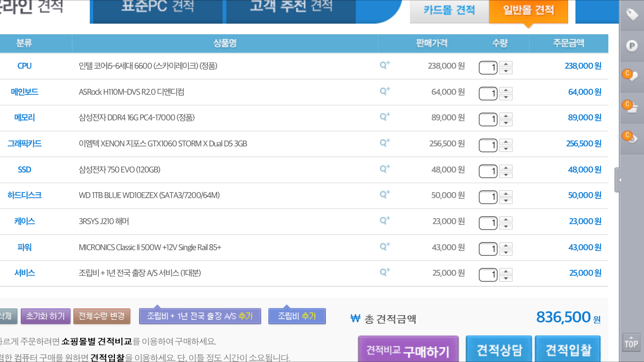
Task: Decrease 메인보드 quantity with down arrow
Action: pos(506,97)
